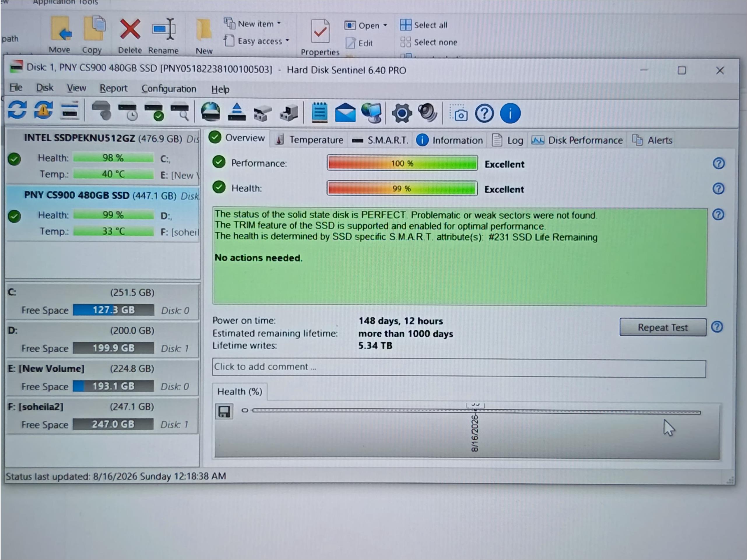The height and width of the screenshot is (560, 747).
Task: Open the Disk menu
Action: pos(45,88)
